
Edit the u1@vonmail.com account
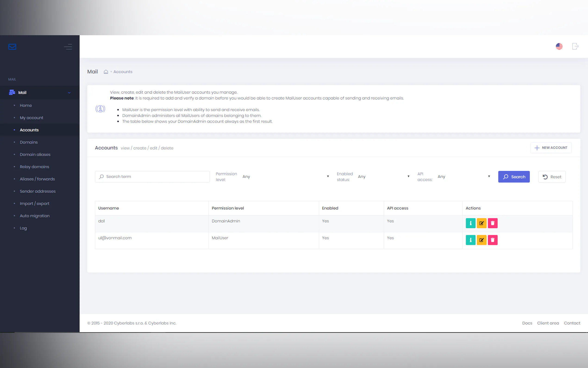(481, 240)
